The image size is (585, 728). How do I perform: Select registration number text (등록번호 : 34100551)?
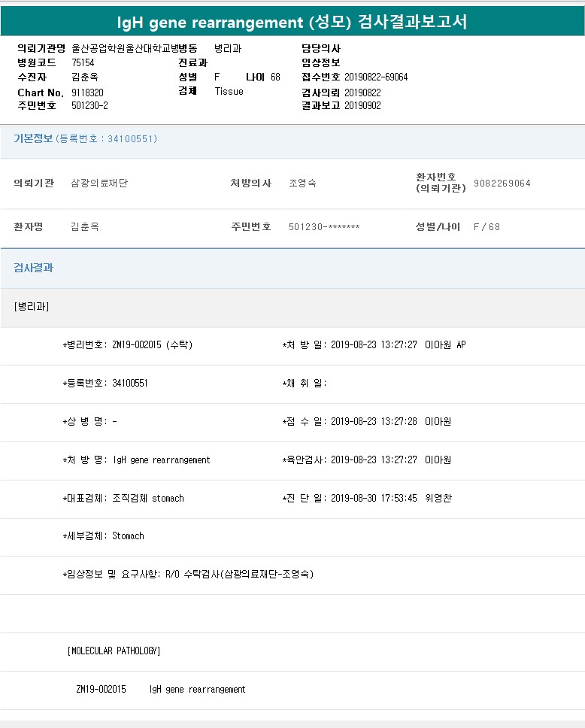pyautogui.click(x=107, y=139)
